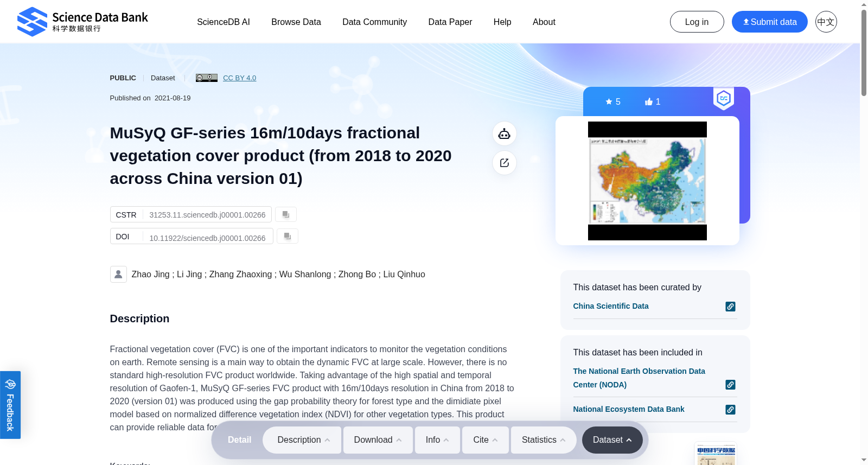Click the CSTR value 31253.11.sciencedb.j00001.00266
Viewport: 868px width, 465px height.
207,215
